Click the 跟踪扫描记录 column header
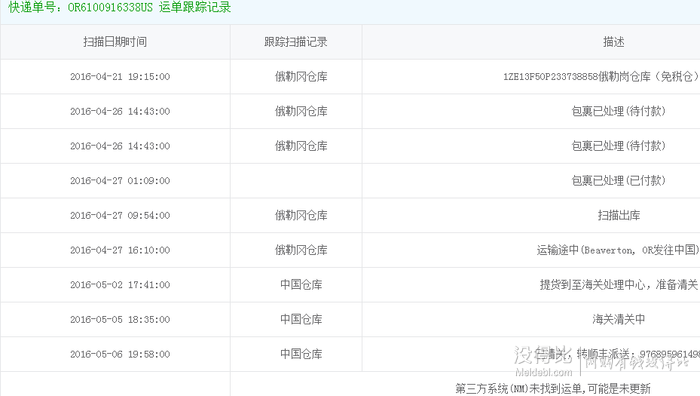 296,42
